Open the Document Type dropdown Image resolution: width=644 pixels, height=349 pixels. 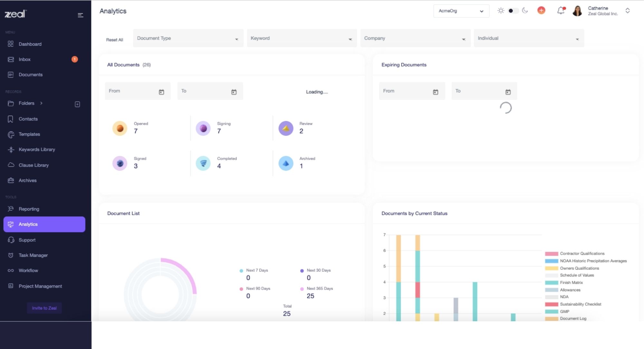[x=188, y=38]
